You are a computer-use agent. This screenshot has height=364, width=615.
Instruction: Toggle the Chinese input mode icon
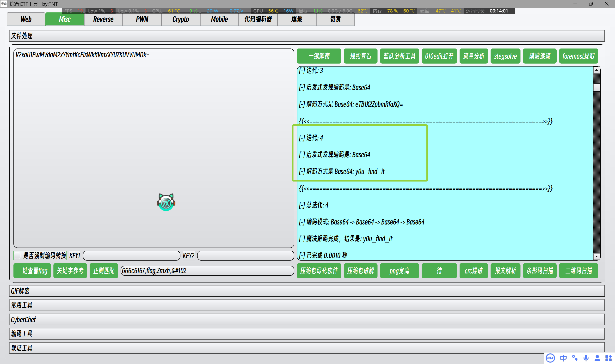tap(563, 358)
